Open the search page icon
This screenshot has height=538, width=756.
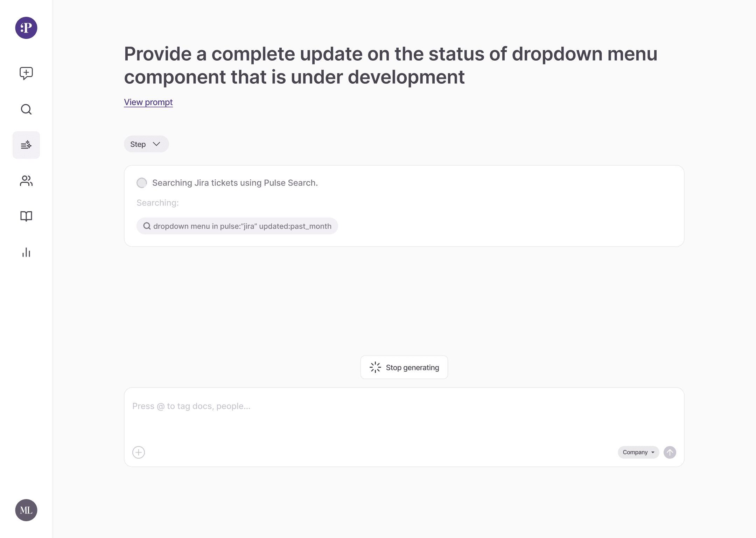[x=26, y=110]
